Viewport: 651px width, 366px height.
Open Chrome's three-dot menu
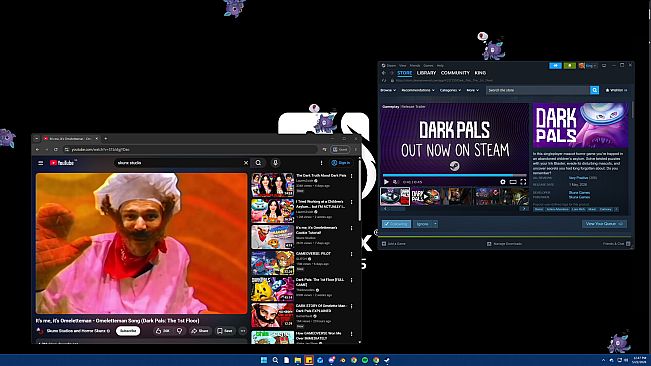(x=355, y=149)
